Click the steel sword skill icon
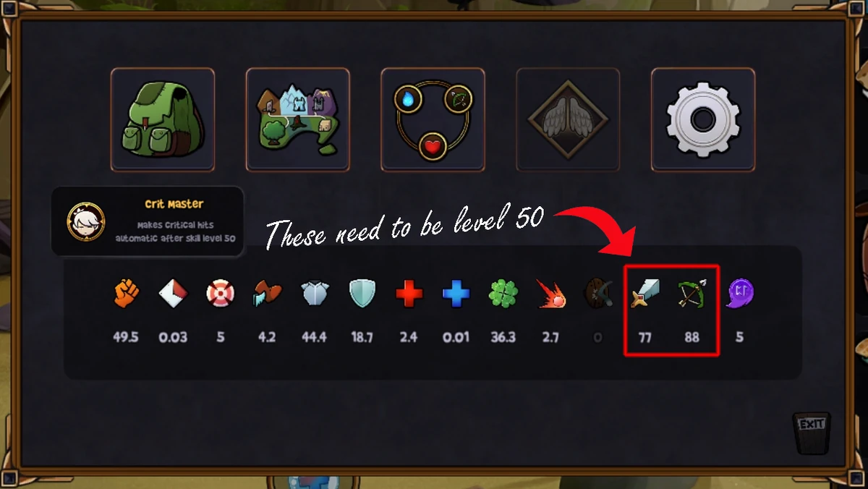 pos(644,294)
